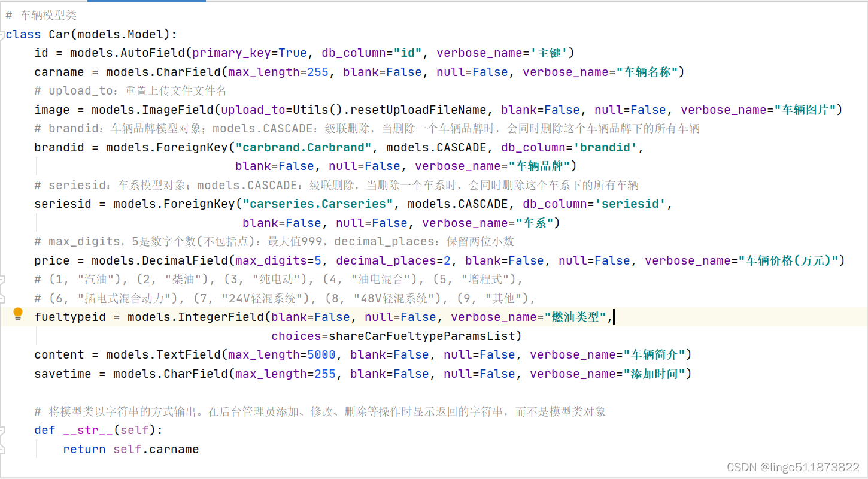Click 'ImageField' in the image line

pos(178,110)
